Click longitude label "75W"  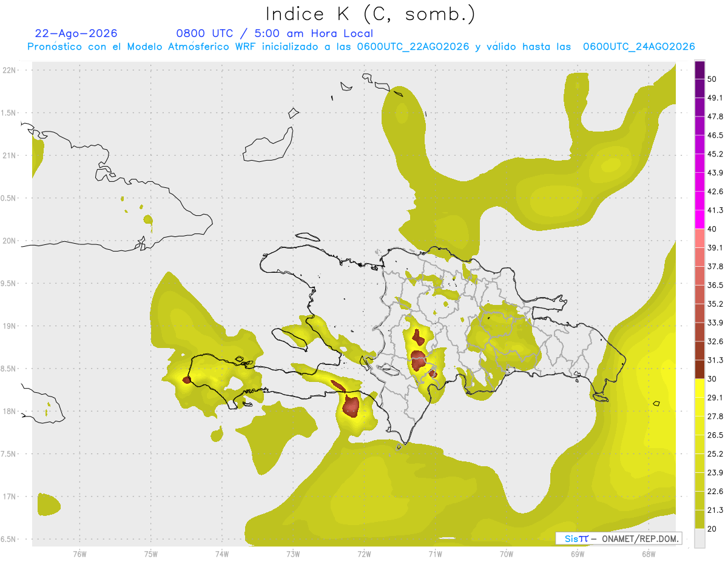click(151, 554)
